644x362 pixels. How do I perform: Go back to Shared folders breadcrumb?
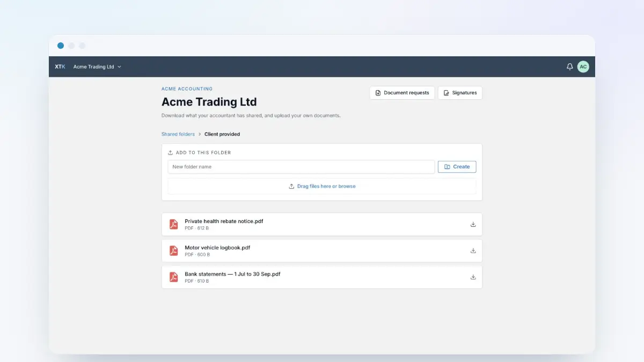point(178,134)
